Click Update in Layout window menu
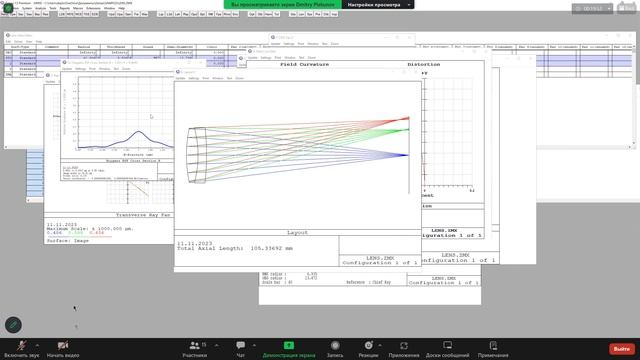 pyautogui.click(x=180, y=78)
